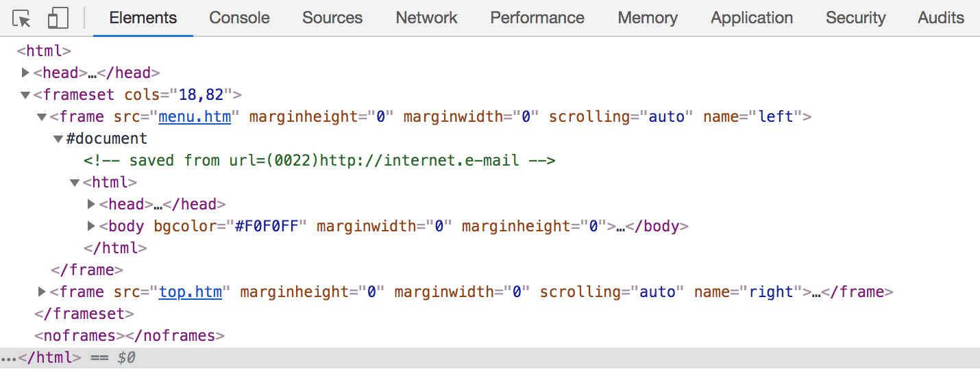The image size is (980, 371).
Task: Open the Performance tab
Action: pyautogui.click(x=537, y=18)
